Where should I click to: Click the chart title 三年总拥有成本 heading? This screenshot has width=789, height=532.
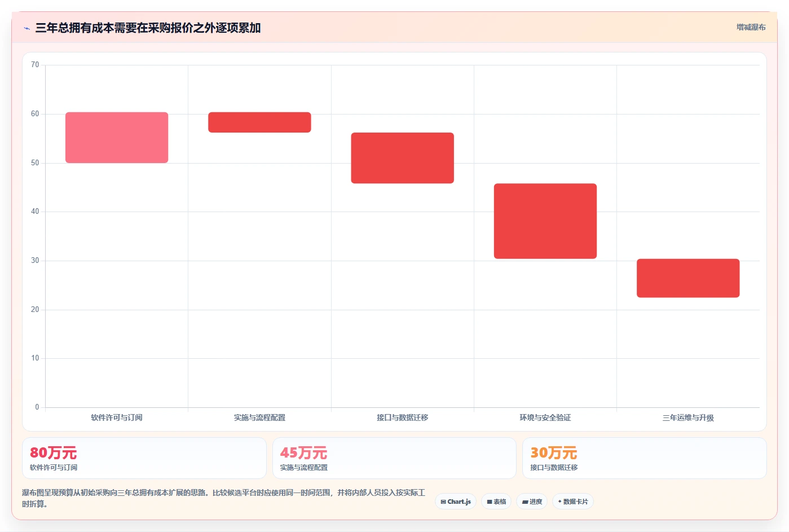[148, 28]
